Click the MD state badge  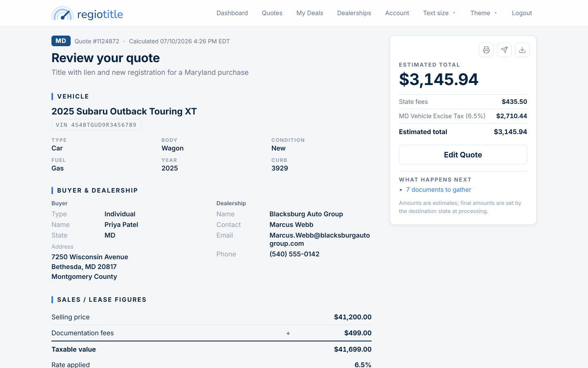point(61,41)
